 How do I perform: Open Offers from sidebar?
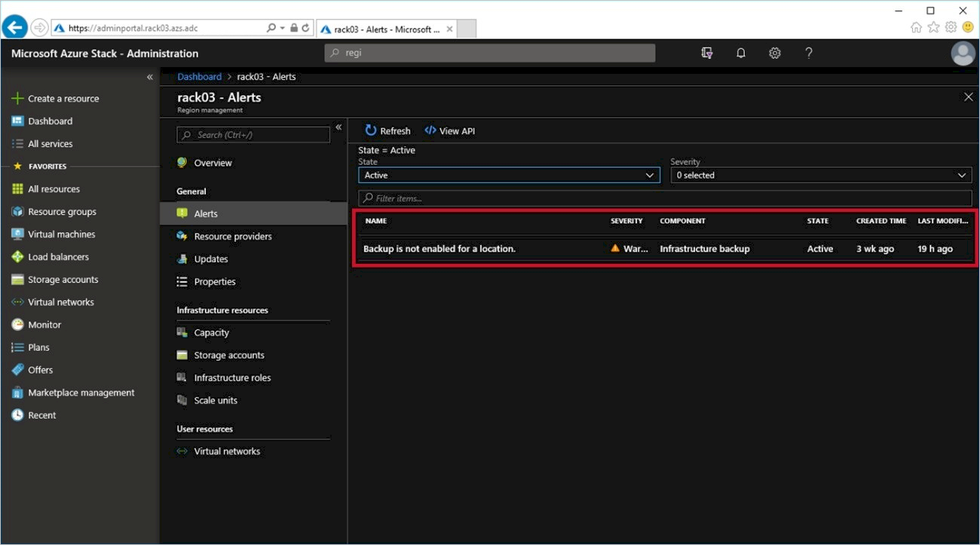pyautogui.click(x=40, y=370)
